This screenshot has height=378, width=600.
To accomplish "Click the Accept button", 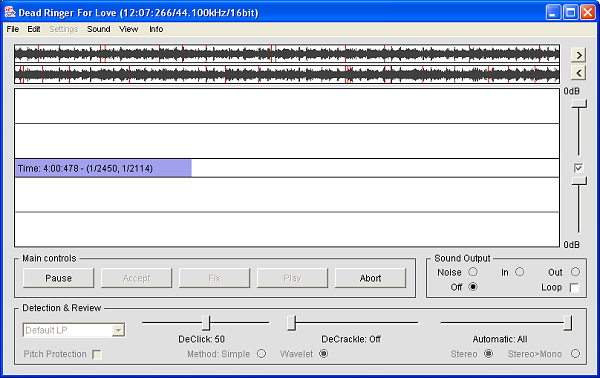I will click(x=137, y=278).
